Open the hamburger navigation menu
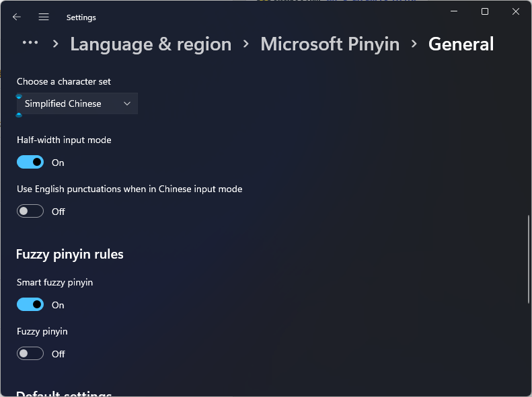532x397 pixels. (x=44, y=17)
